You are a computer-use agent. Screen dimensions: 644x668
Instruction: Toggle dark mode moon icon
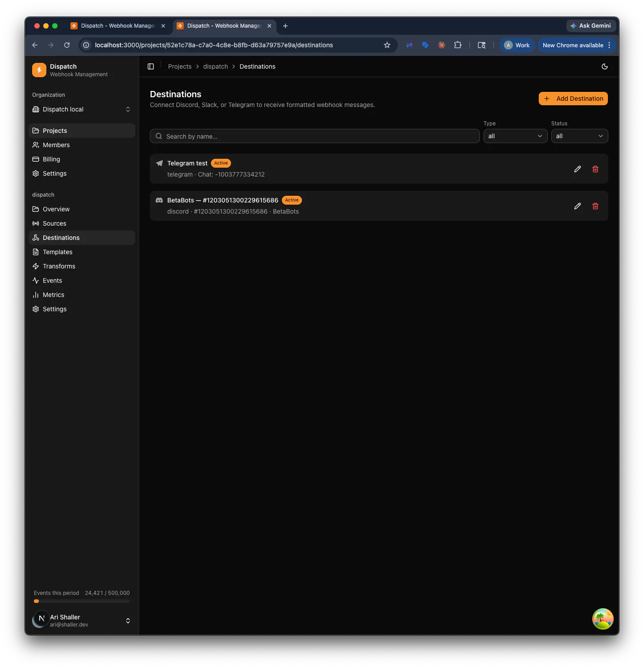[605, 66]
